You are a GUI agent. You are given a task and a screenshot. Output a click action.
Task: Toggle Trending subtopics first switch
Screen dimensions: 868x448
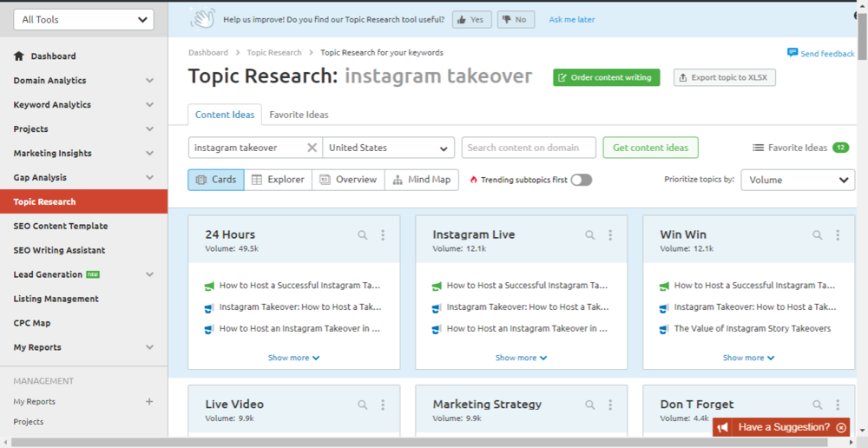click(x=582, y=180)
